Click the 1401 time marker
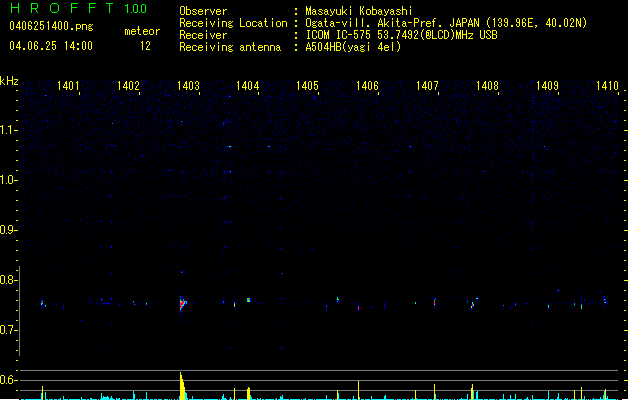Screen dimensions: 629x400 coord(68,86)
